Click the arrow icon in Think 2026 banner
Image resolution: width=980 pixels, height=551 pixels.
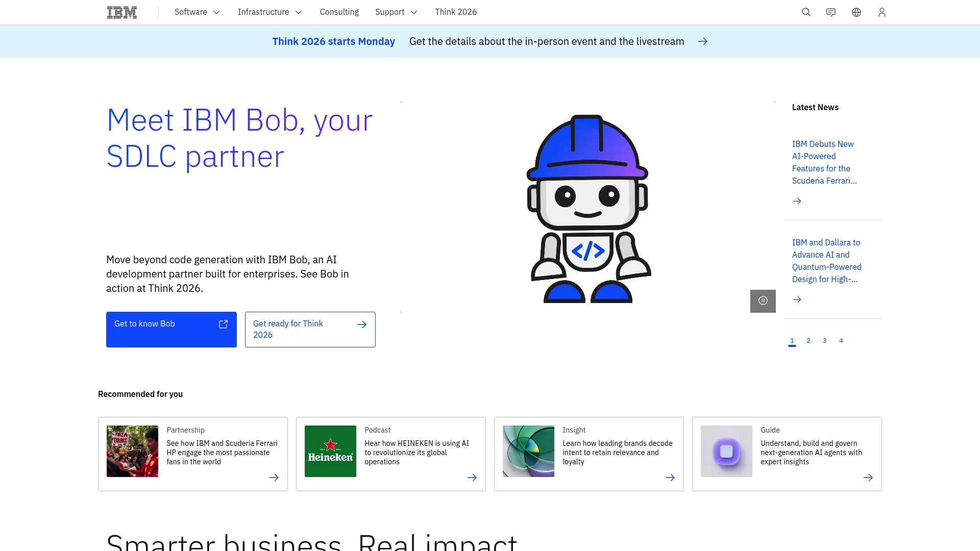(703, 41)
